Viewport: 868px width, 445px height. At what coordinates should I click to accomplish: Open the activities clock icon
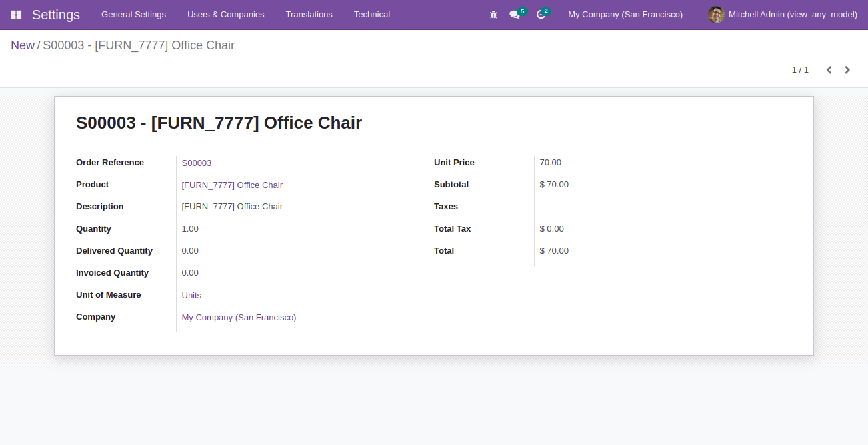[541, 15]
